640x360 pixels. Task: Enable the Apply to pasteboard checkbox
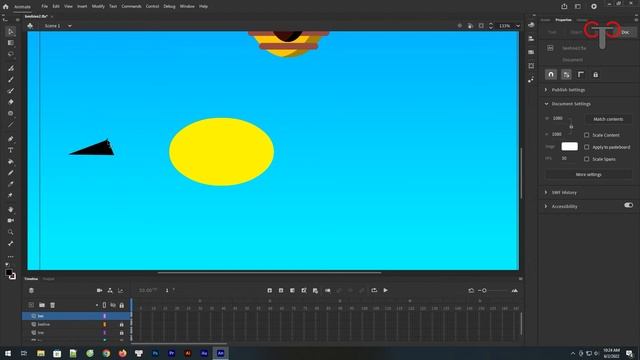[x=587, y=147]
